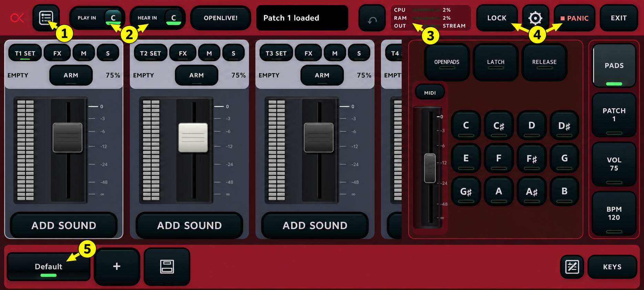Toggle pads MIDI button
The image size is (644, 290).
(x=430, y=93)
